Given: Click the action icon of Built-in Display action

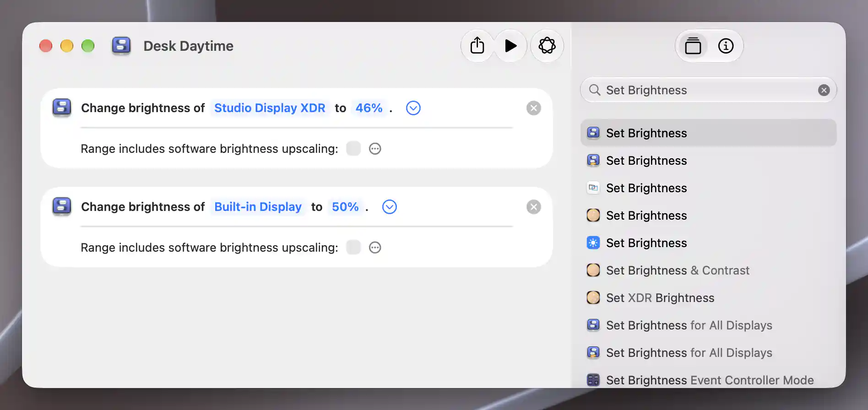Looking at the screenshot, I should 62,206.
